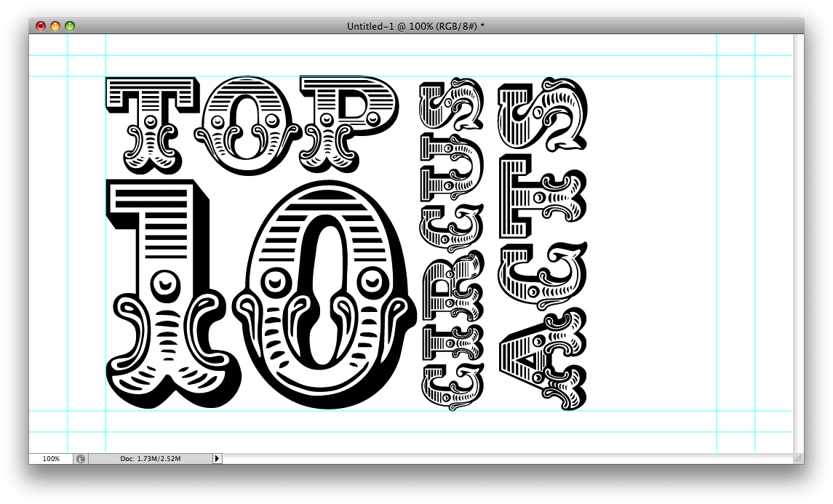Open the status bar options arrow popup

tap(216, 458)
